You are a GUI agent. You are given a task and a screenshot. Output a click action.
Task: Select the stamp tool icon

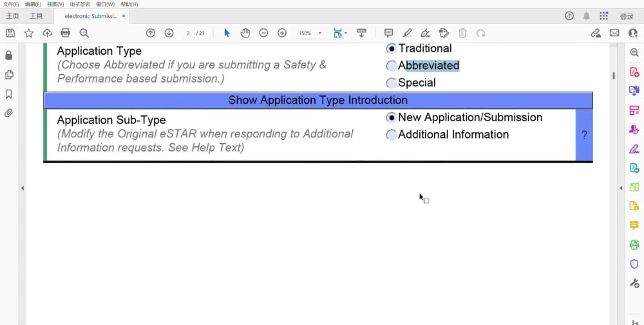point(444,33)
